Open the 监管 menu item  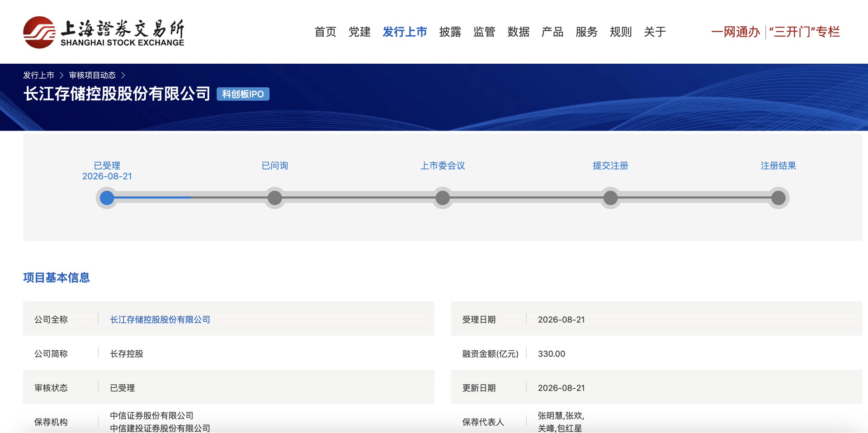point(484,32)
